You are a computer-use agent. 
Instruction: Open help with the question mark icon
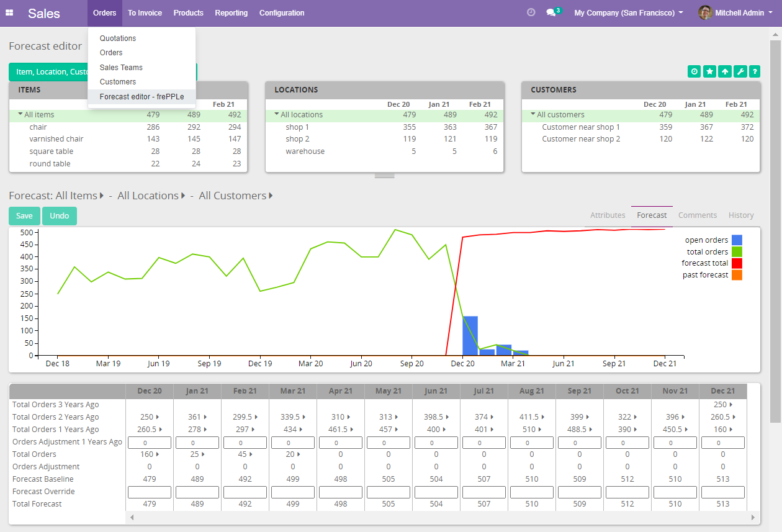[755, 71]
